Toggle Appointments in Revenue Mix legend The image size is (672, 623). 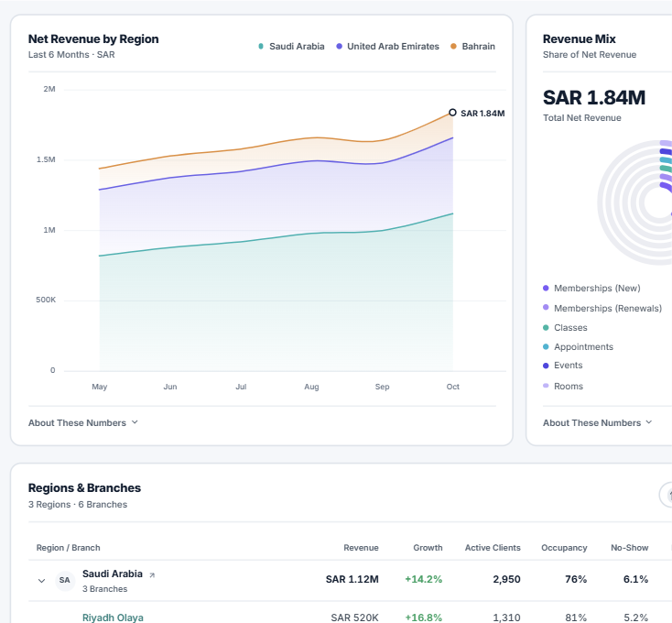(578, 347)
